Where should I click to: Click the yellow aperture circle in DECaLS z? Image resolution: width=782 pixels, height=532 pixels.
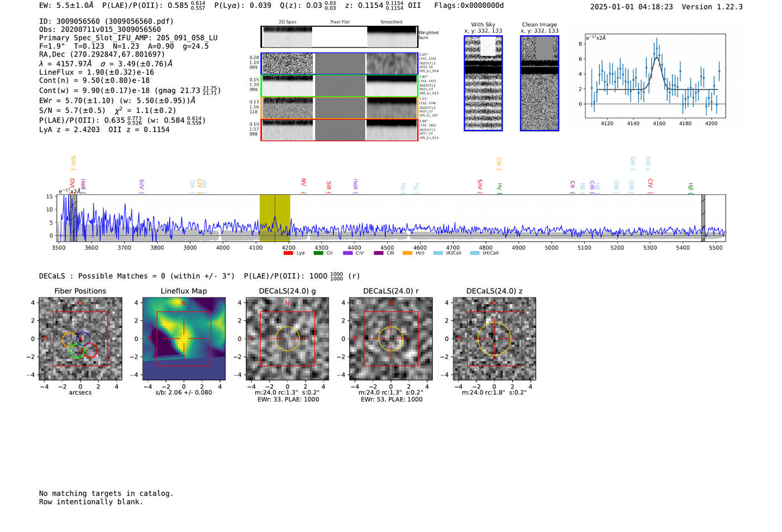click(494, 339)
